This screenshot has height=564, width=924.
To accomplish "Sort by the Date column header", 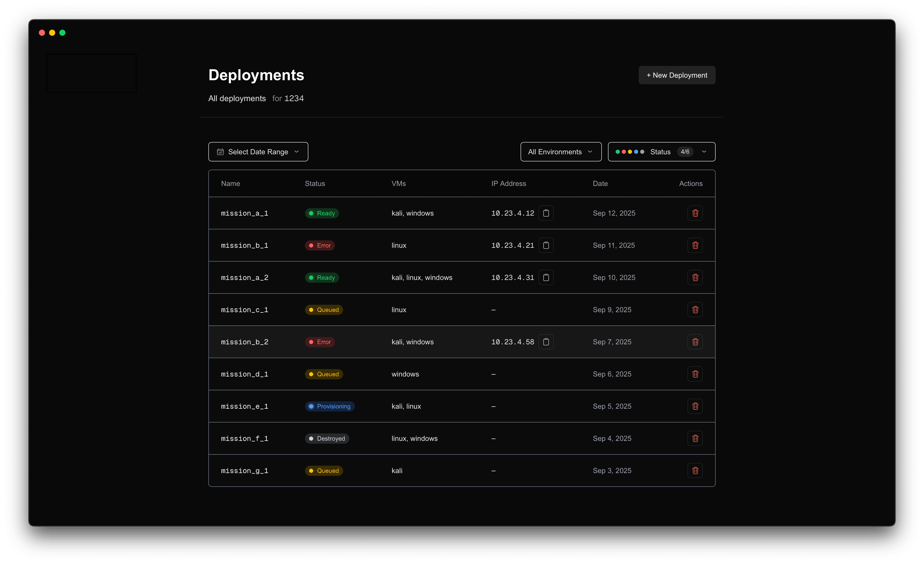I will [x=600, y=184].
